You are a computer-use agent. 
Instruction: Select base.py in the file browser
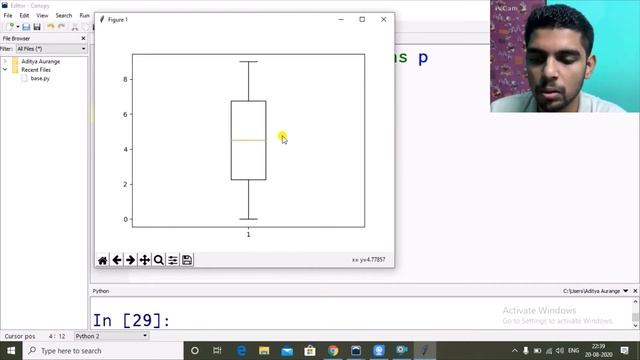click(x=40, y=78)
